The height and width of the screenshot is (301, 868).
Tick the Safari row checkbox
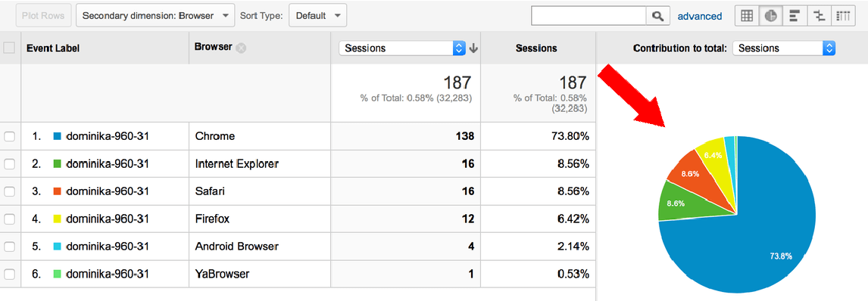tap(9, 191)
